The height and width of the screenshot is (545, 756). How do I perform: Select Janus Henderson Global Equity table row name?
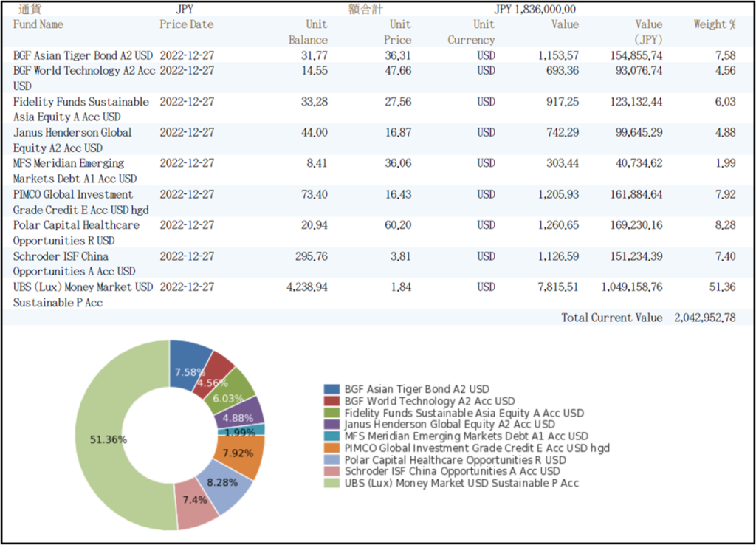pyautogui.click(x=72, y=140)
